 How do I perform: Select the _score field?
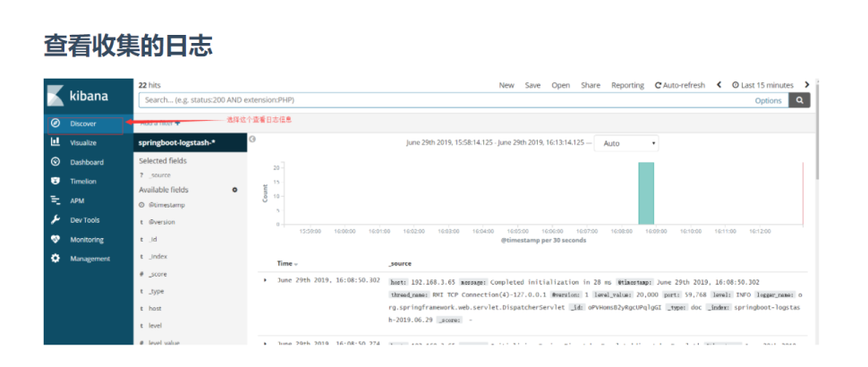[157, 274]
